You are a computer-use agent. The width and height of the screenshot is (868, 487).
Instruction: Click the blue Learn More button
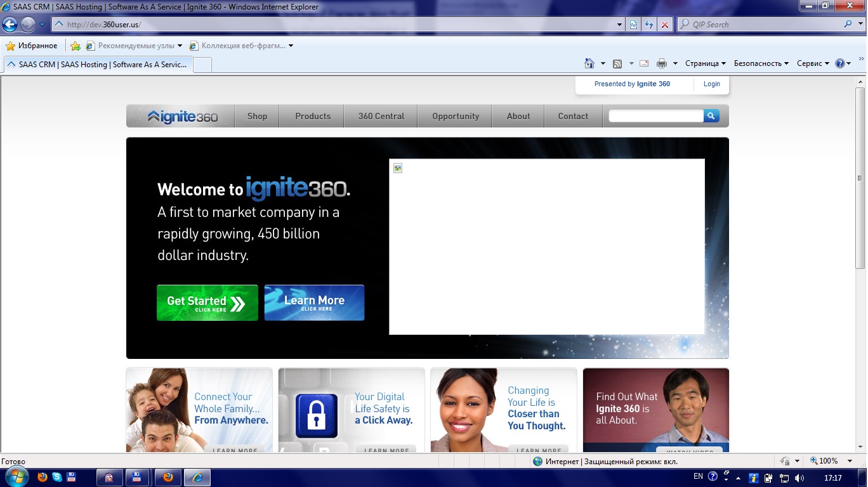pos(314,303)
